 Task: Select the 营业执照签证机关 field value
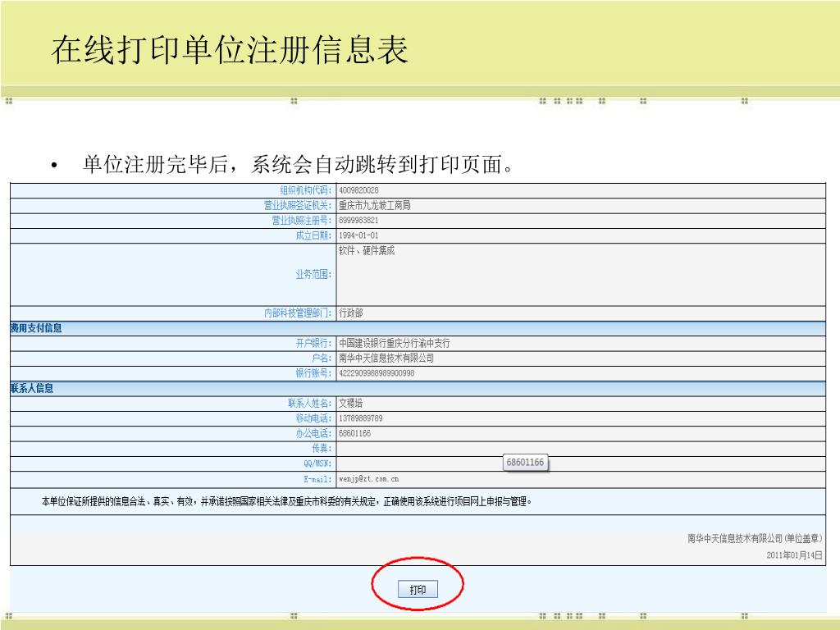pyautogui.click(x=374, y=206)
